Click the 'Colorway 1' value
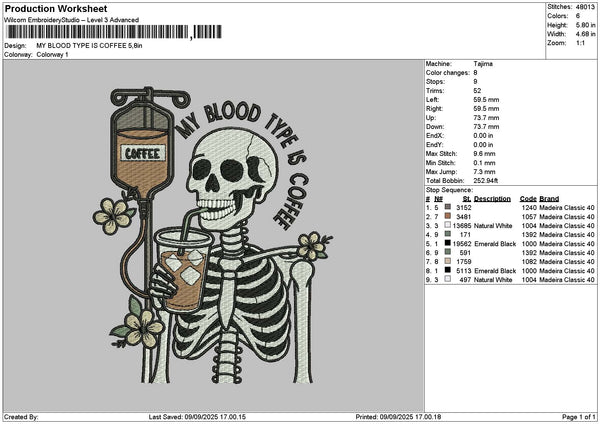 pos(52,55)
